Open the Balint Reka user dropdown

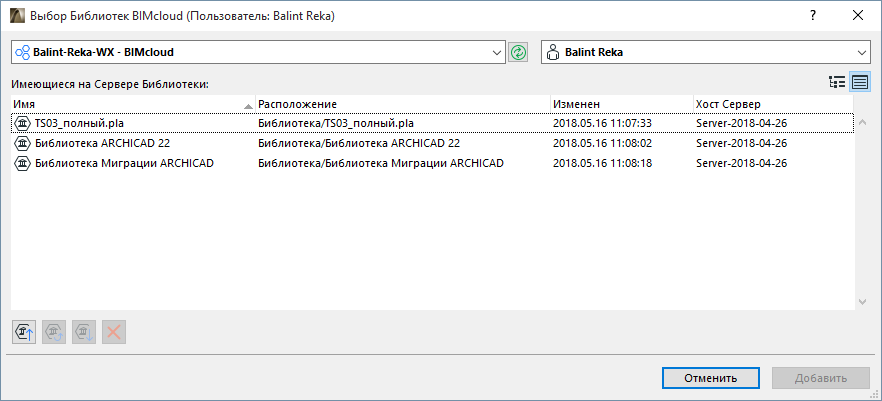[706, 53]
